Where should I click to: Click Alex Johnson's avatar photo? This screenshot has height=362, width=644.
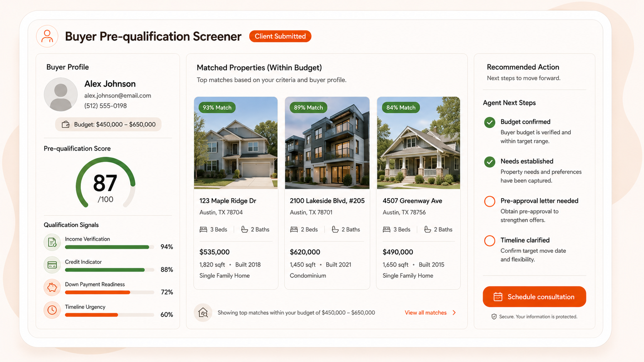(x=61, y=94)
